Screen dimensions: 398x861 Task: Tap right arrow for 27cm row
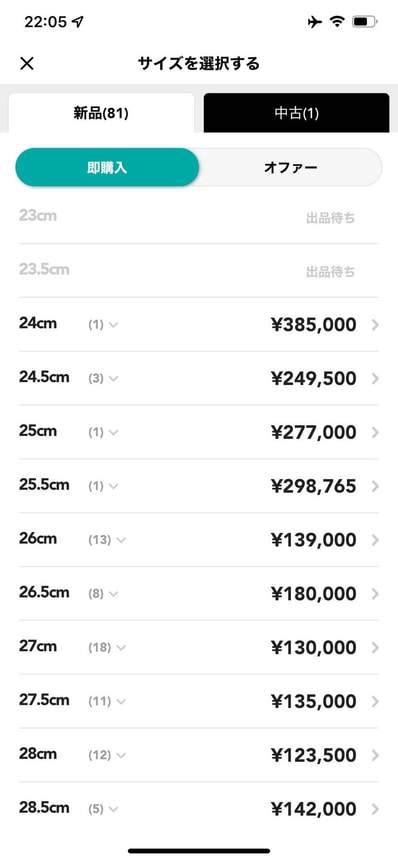click(375, 648)
